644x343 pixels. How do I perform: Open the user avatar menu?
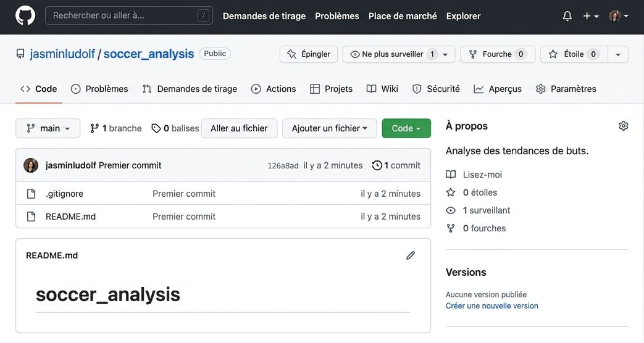[x=619, y=16]
